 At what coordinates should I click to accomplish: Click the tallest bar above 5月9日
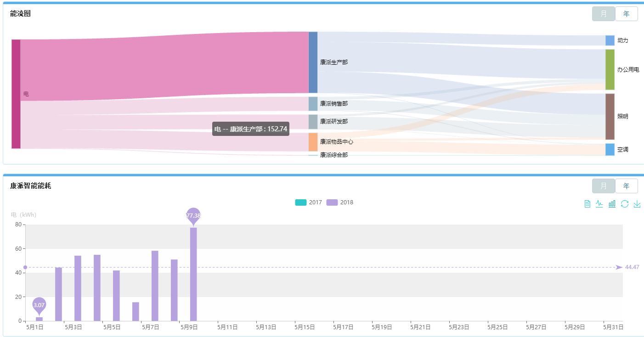pos(193,274)
